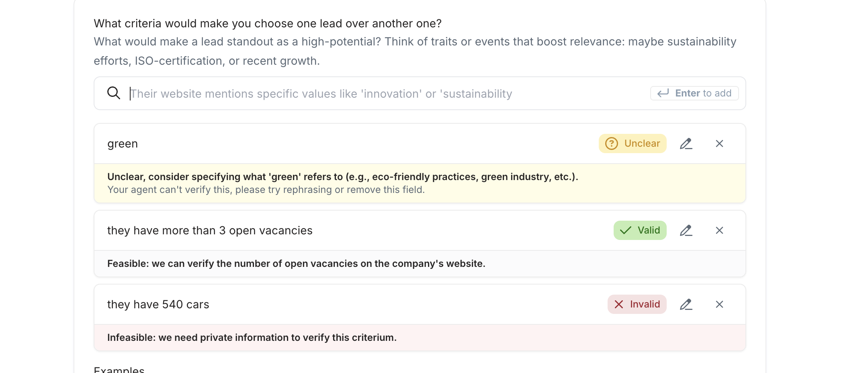Viewport: 868px width, 373px height.
Task: Click the 'Infeasible' private information message
Action: click(252, 338)
